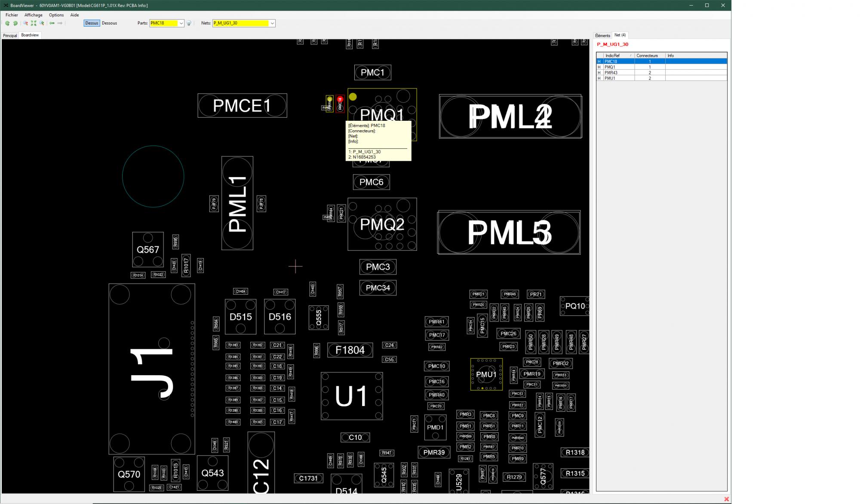
Task: Open the Éléments panel tab
Action: click(x=602, y=36)
